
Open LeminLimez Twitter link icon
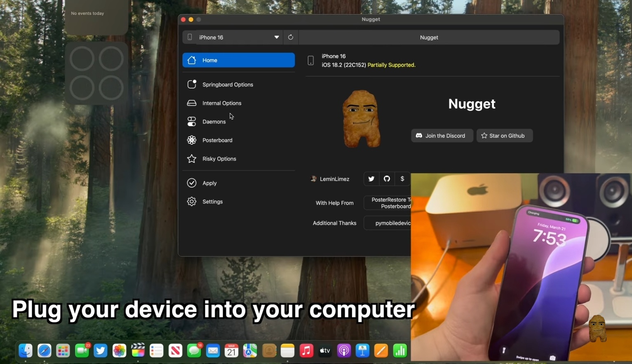[371, 179]
